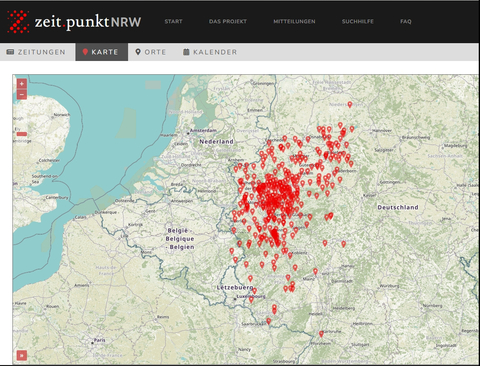Open the Start menu item
Screen dimensions: 480x366
(173, 21)
